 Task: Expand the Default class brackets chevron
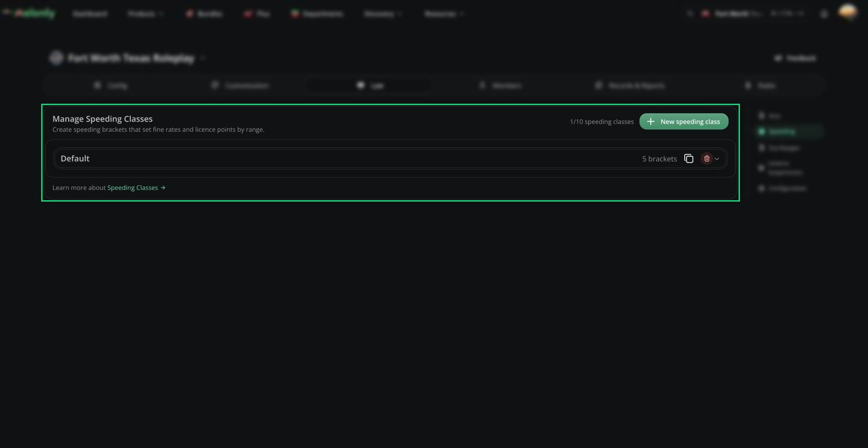click(717, 159)
